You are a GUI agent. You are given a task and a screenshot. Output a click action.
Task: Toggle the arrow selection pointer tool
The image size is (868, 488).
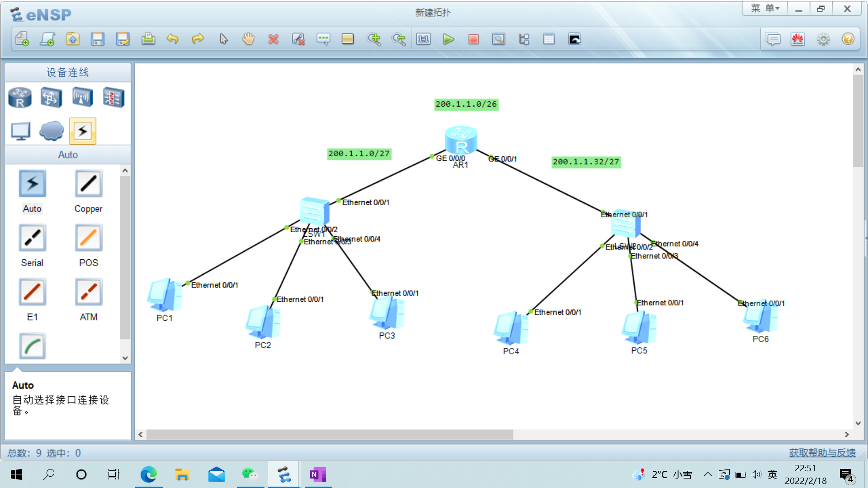(x=223, y=39)
